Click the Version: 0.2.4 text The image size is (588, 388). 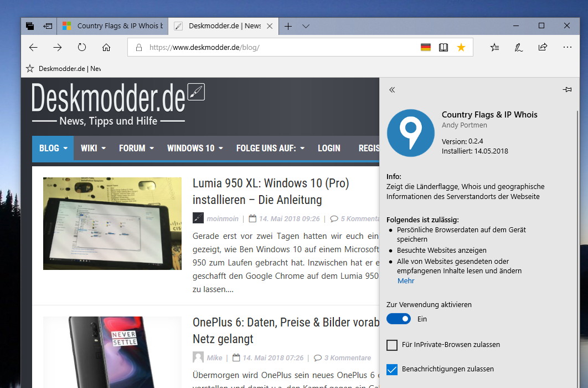pos(462,141)
